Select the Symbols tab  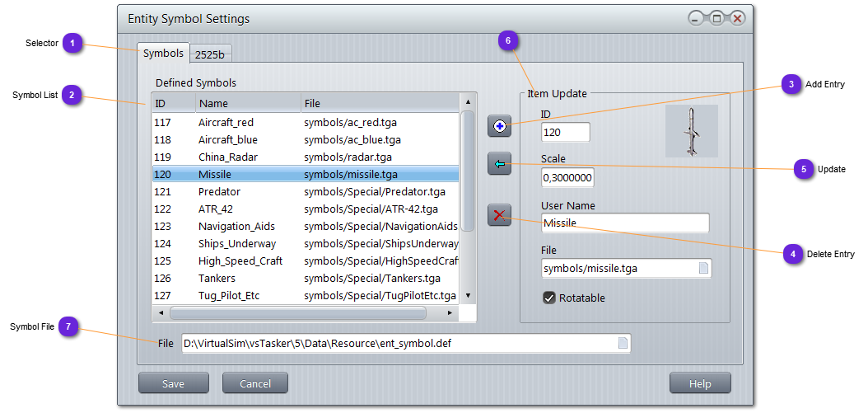[163, 53]
